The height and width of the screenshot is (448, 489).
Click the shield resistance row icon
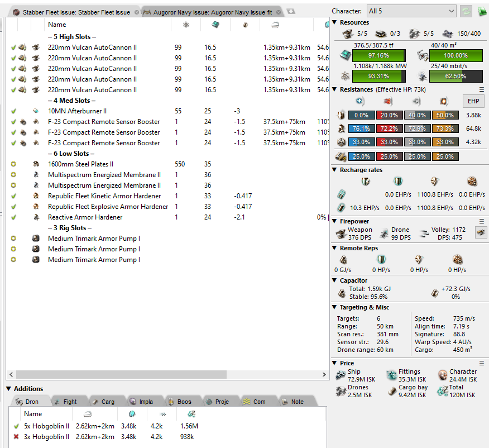(342, 115)
